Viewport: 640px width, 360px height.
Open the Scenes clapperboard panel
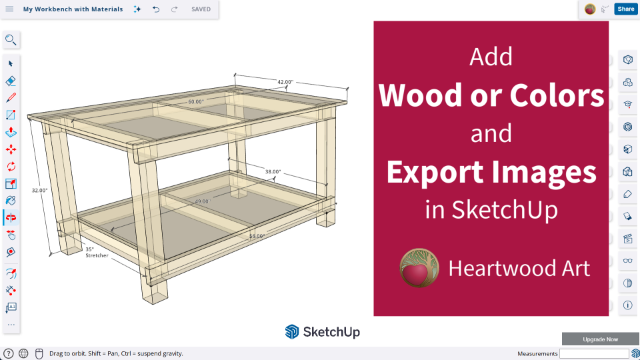click(x=628, y=238)
